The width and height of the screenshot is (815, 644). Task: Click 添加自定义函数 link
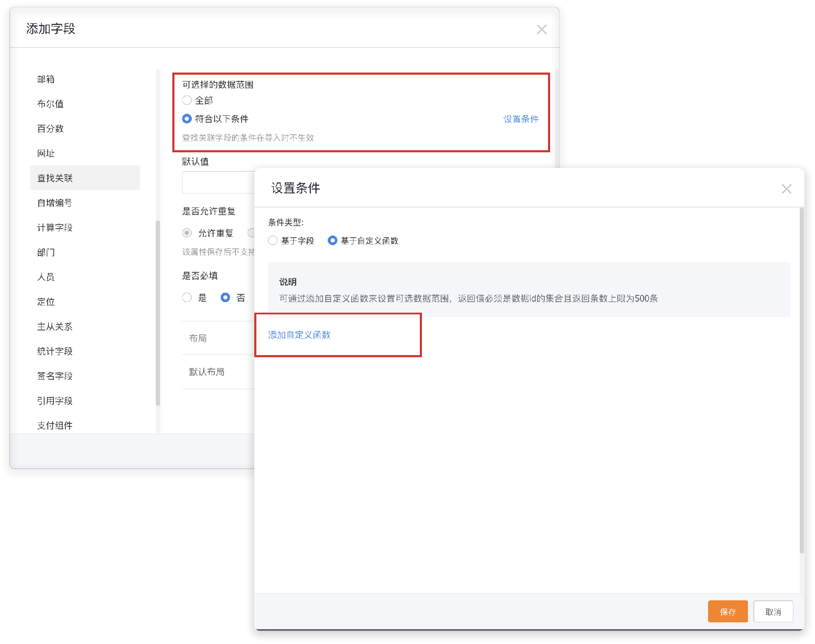coord(299,335)
